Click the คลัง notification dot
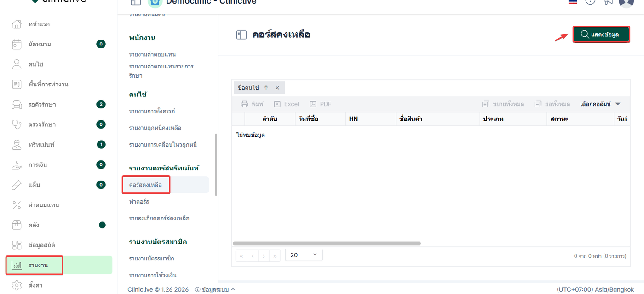Image resolution: width=644 pixels, height=294 pixels. (x=102, y=225)
